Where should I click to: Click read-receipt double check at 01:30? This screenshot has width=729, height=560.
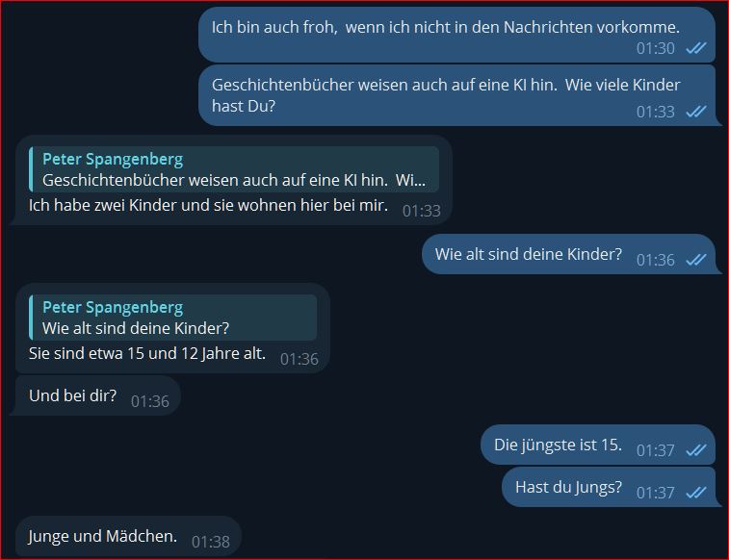click(696, 48)
